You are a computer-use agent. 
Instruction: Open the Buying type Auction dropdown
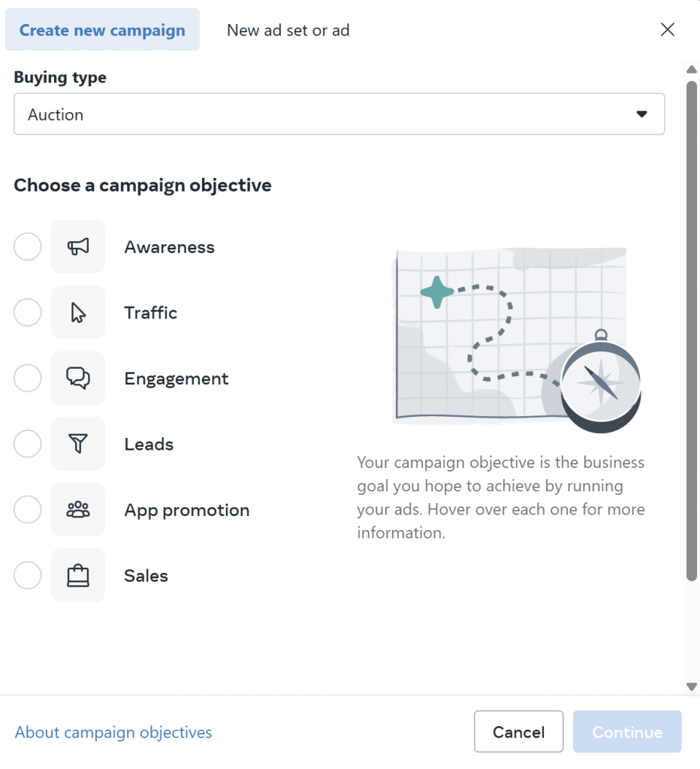[x=339, y=114]
